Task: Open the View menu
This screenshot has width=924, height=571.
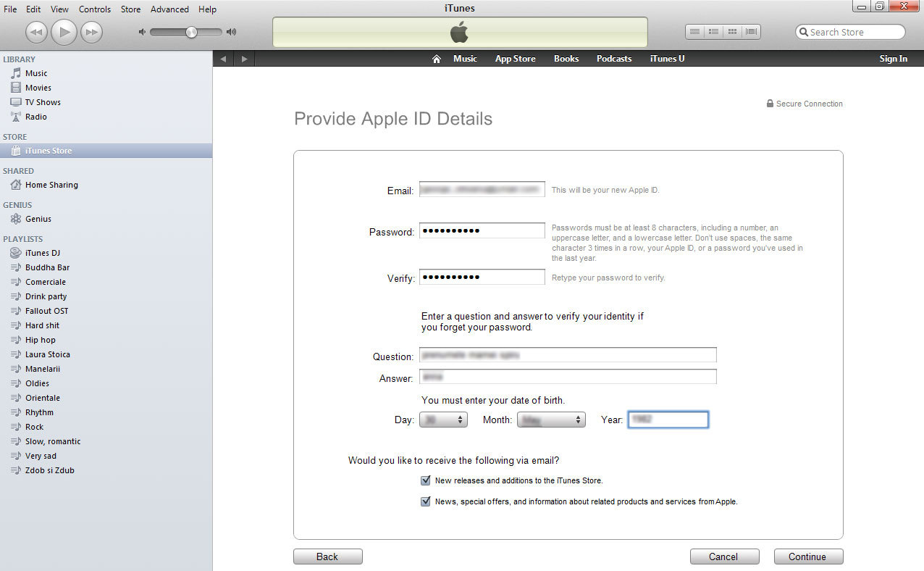Action: point(60,9)
